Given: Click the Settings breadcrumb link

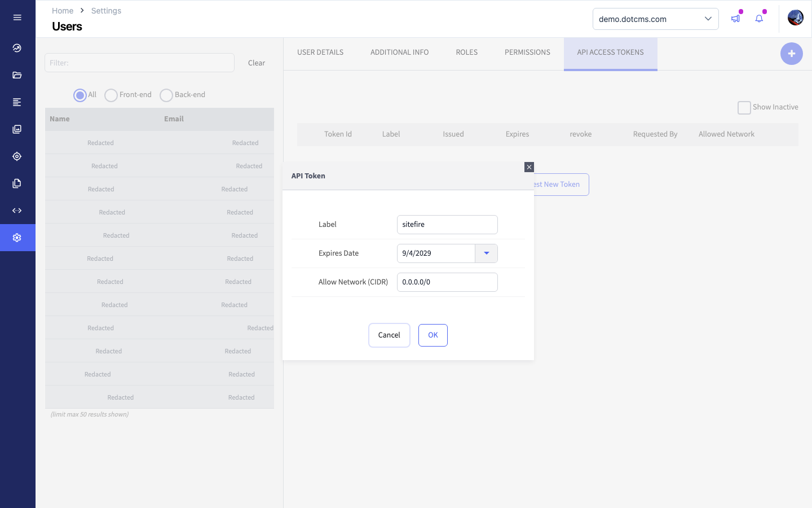Looking at the screenshot, I should click(x=106, y=11).
